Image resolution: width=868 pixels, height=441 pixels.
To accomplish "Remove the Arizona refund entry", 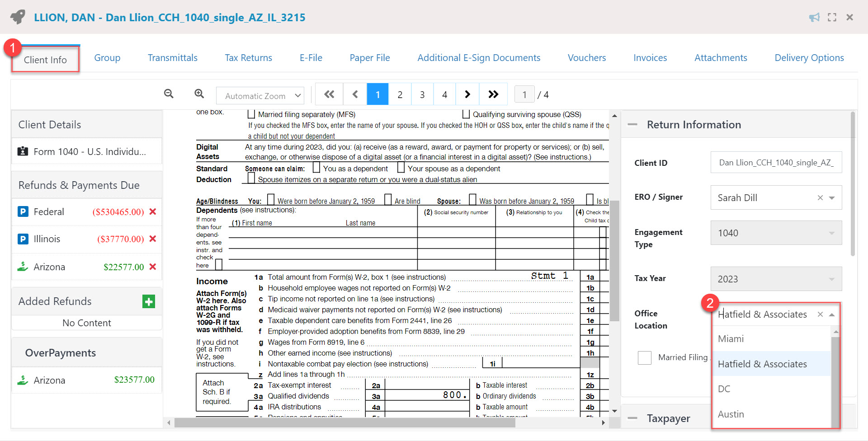I will click(153, 267).
